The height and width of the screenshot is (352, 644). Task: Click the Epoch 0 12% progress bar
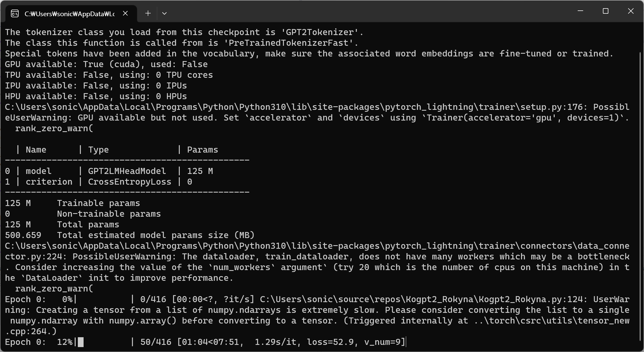104,342
